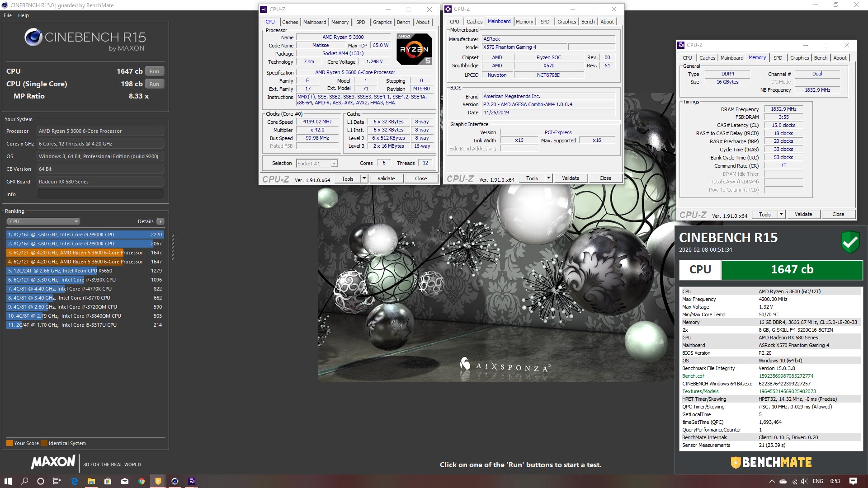Switch to Cinebench taskbar icon

tap(175, 481)
